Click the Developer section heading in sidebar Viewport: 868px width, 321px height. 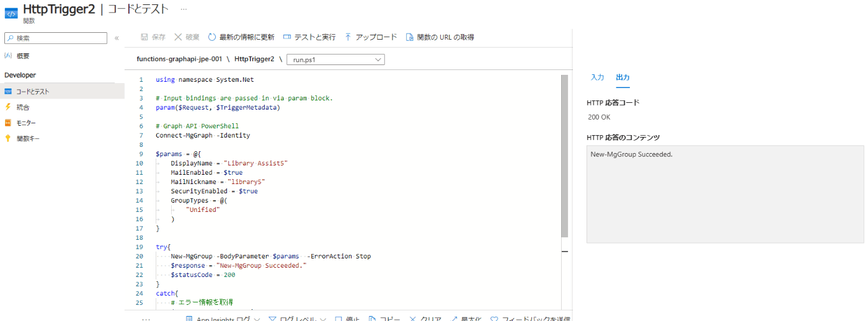(20, 75)
